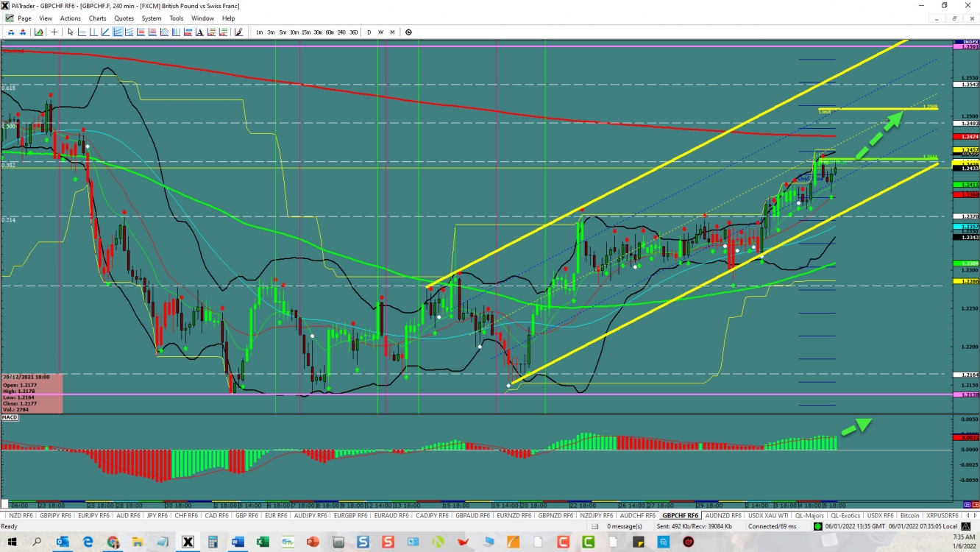The image size is (980, 552).
Task: Click the red-blue previous page arrow icon
Action: pos(12,32)
